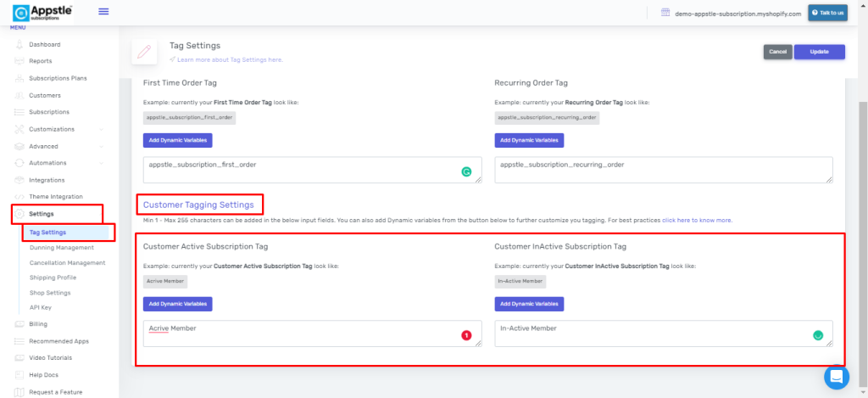
Task: Open Shipping Profile settings
Action: click(x=53, y=277)
